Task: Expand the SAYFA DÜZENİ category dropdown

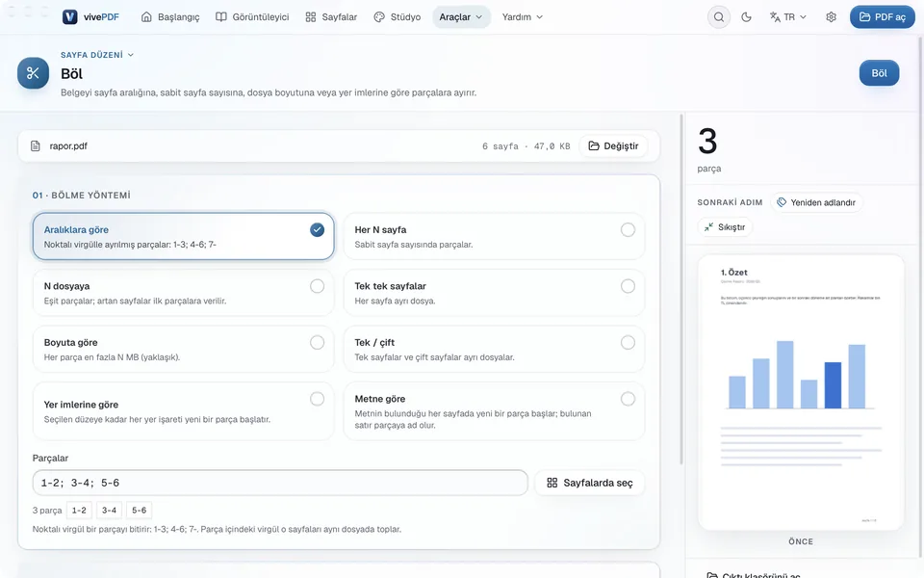Action: pyautogui.click(x=97, y=55)
